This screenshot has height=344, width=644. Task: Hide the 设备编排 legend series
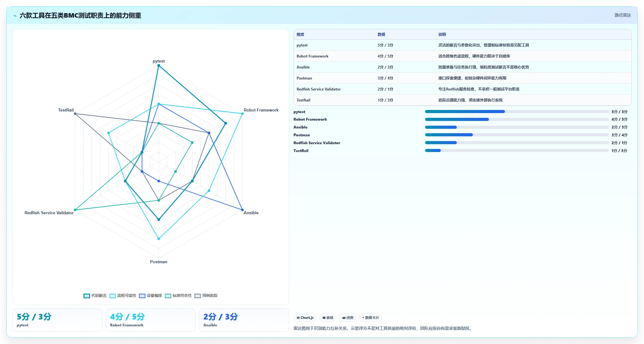click(150, 296)
